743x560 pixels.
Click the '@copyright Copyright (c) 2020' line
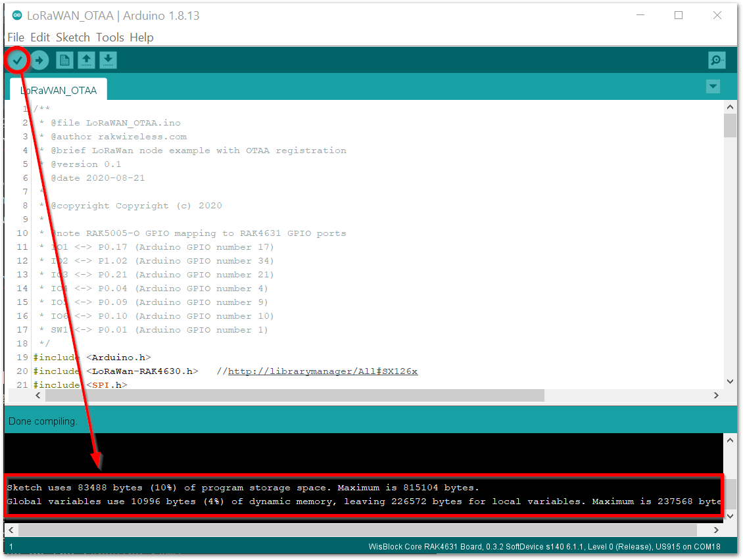tap(131, 206)
